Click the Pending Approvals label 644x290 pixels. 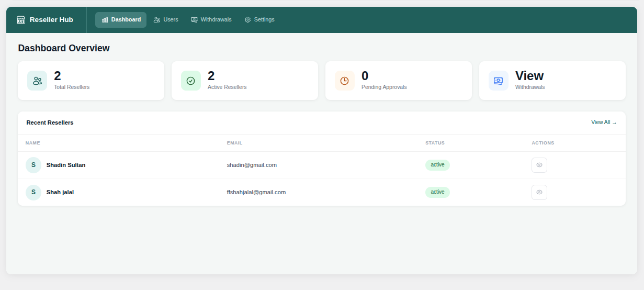tap(384, 87)
